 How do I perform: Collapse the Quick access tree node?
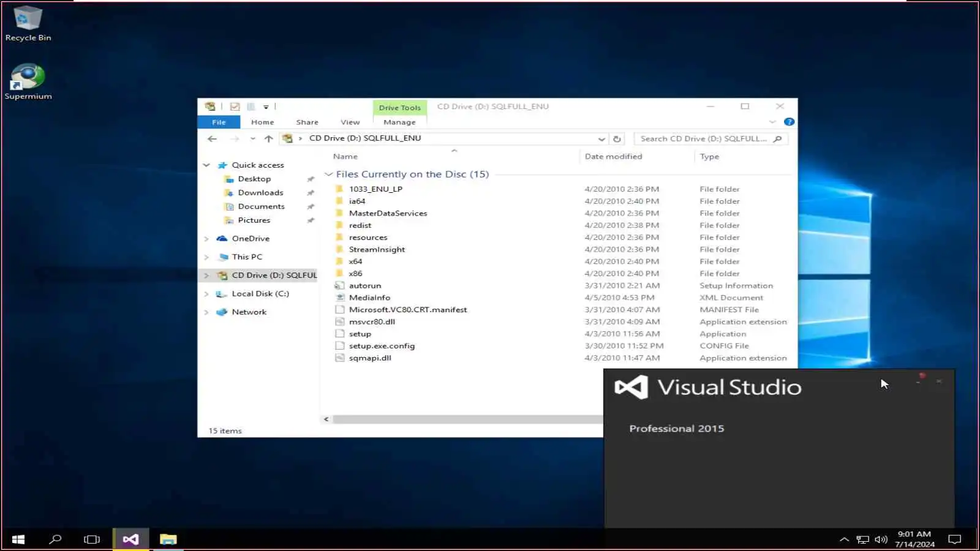pos(206,165)
